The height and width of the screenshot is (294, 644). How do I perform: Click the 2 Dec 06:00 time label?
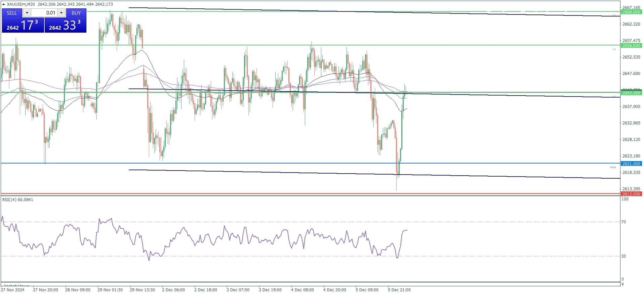(173, 290)
